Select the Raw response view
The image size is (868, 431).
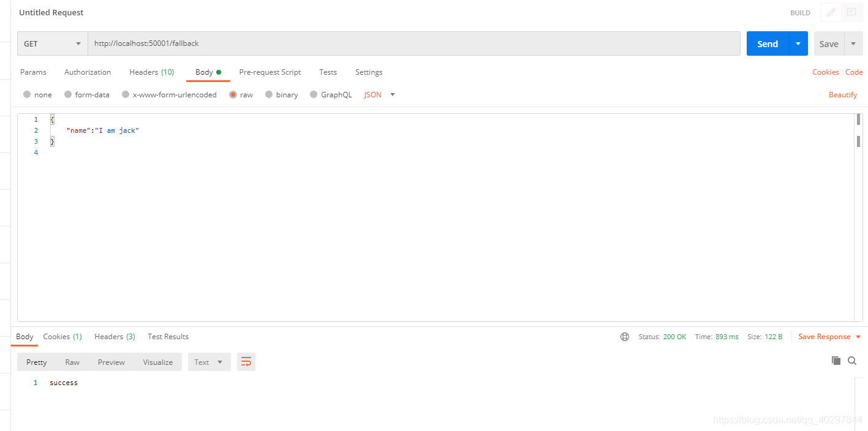[x=72, y=362]
